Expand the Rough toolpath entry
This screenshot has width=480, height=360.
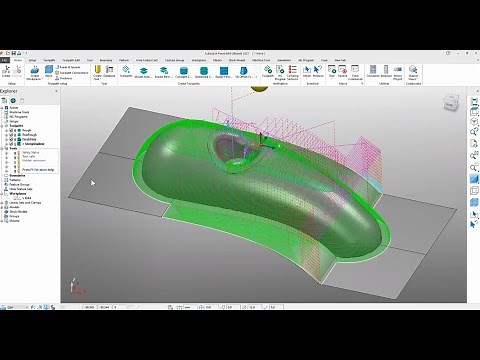(x=7, y=130)
